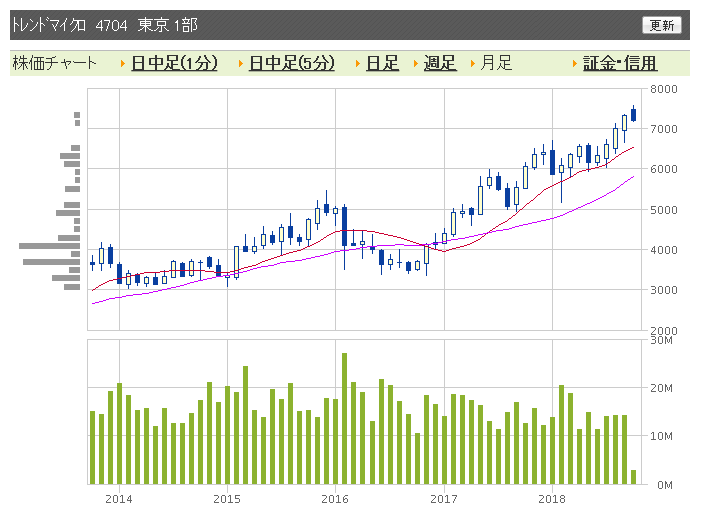Open the 証金・信用 margin link
This screenshot has height=530, width=701.
point(620,63)
